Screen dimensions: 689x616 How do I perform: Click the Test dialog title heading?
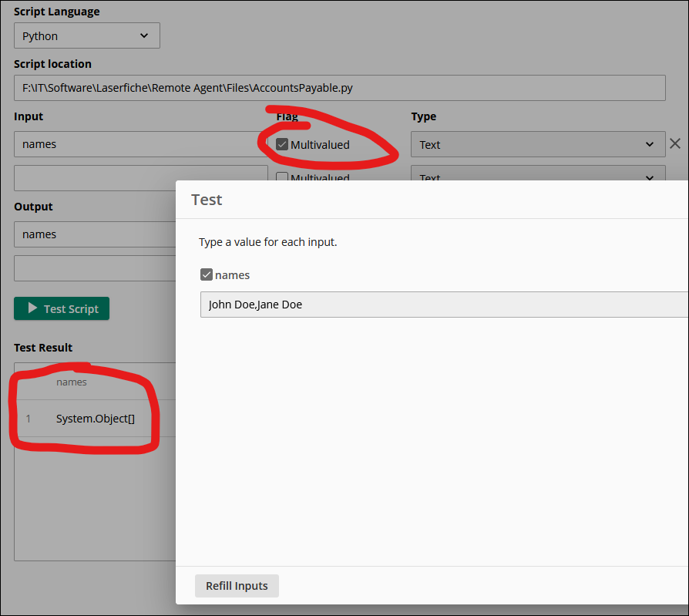207,200
